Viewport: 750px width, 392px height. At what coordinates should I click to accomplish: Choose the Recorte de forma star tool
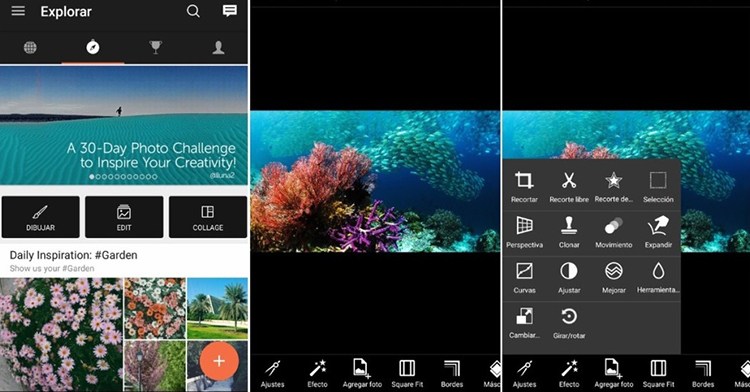point(614,187)
